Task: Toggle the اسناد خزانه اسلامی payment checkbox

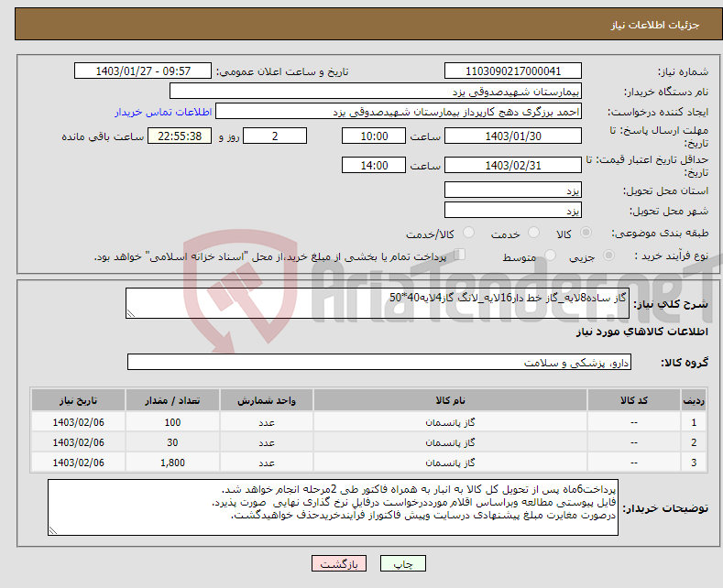Action: coord(460,255)
